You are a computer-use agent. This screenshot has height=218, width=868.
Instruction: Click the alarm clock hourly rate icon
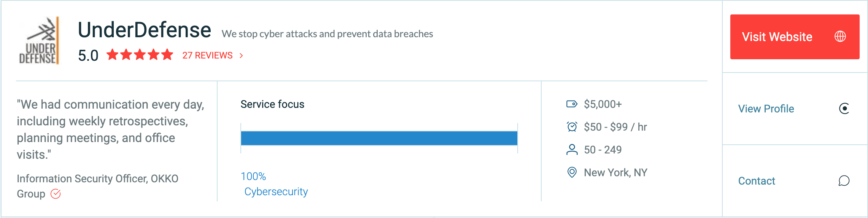[x=572, y=127]
